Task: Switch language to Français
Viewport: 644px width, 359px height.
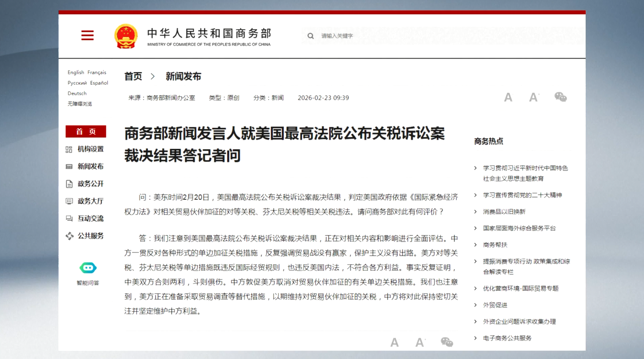Action: point(97,72)
